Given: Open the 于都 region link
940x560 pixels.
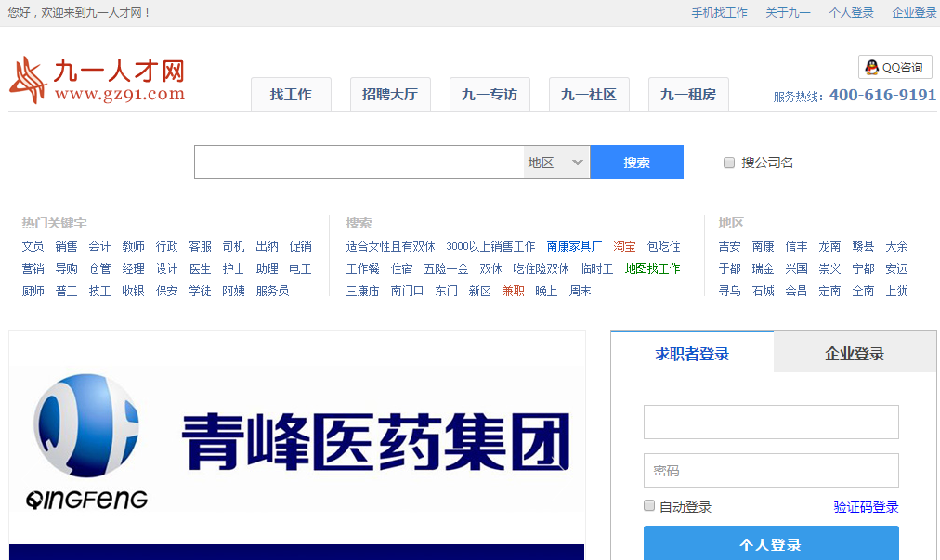Looking at the screenshot, I should (x=729, y=268).
